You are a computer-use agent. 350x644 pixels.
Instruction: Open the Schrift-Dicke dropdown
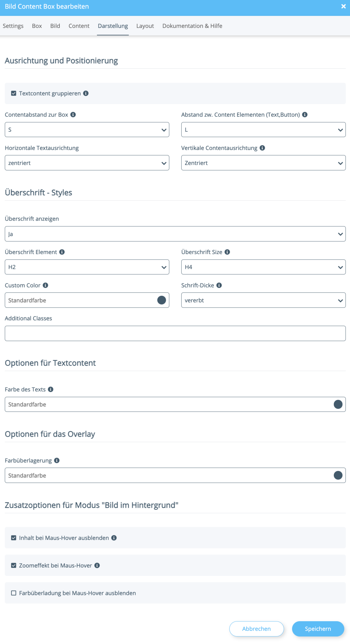point(263,300)
